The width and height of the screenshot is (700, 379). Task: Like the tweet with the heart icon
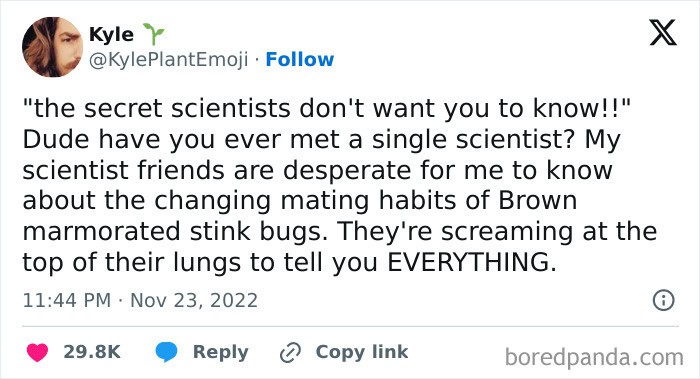point(37,352)
